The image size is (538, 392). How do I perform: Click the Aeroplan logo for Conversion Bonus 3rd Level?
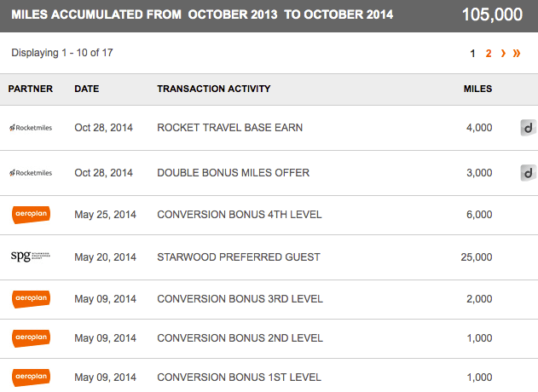(31, 299)
